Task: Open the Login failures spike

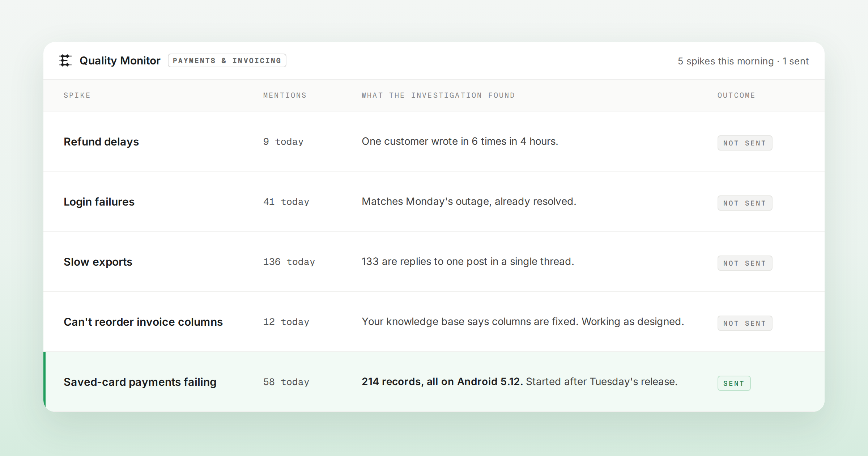Action: pos(99,202)
